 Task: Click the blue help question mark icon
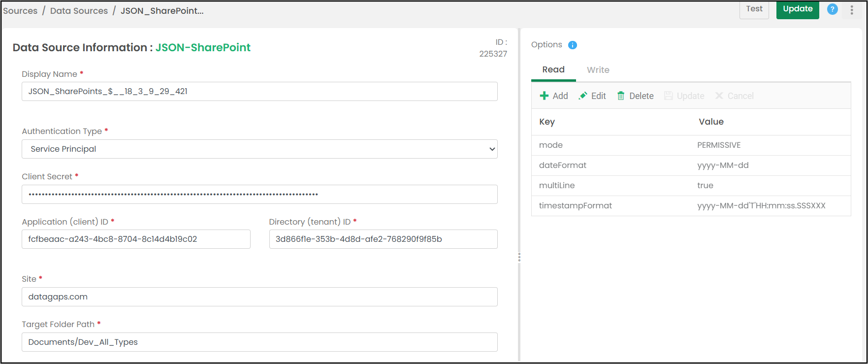pos(833,9)
